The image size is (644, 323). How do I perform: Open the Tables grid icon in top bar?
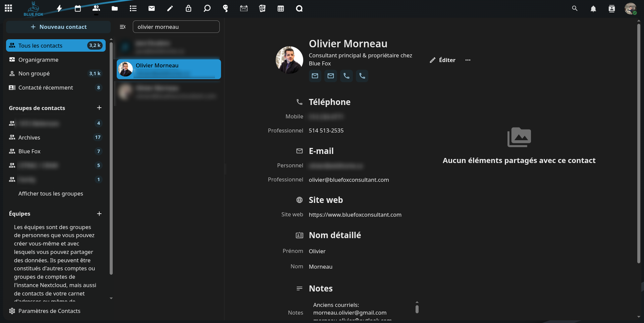tap(281, 9)
